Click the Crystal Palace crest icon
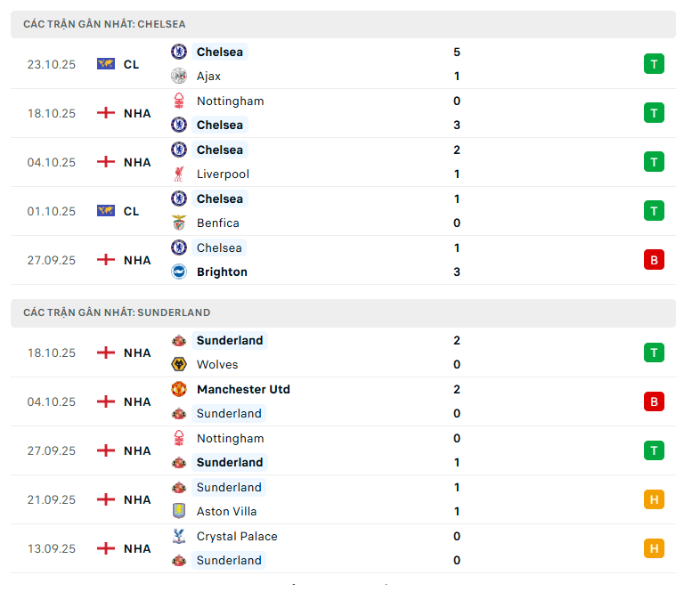Screen dimensions: 684x616 tap(179, 536)
